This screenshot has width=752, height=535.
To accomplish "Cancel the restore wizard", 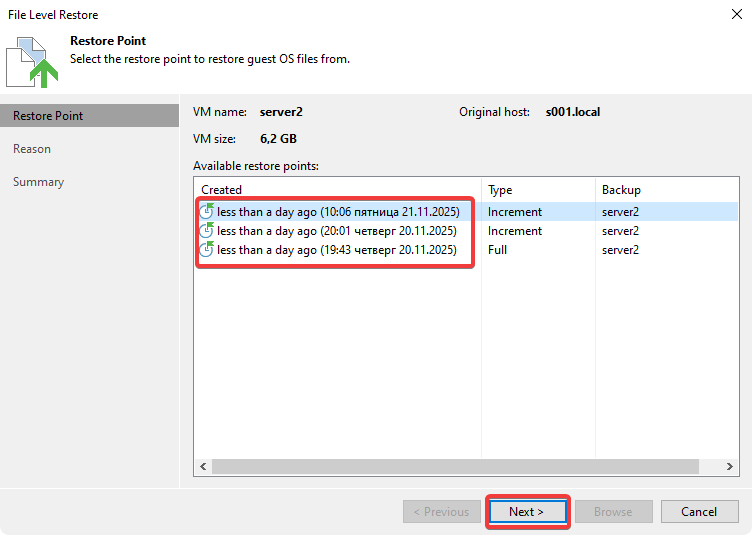I will [x=699, y=512].
